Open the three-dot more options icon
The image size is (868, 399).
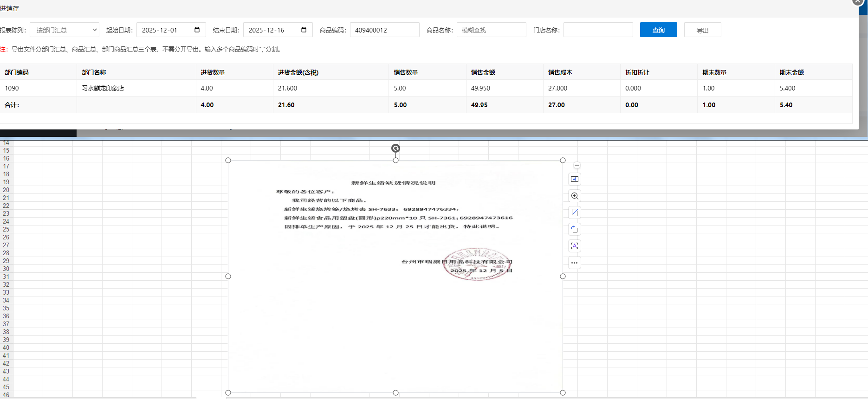575,263
